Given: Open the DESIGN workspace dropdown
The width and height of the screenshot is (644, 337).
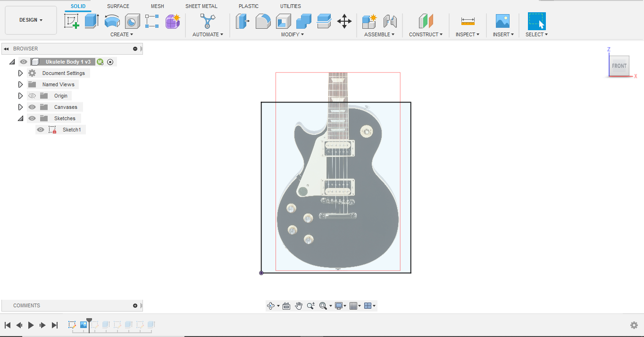Looking at the screenshot, I should 31,20.
